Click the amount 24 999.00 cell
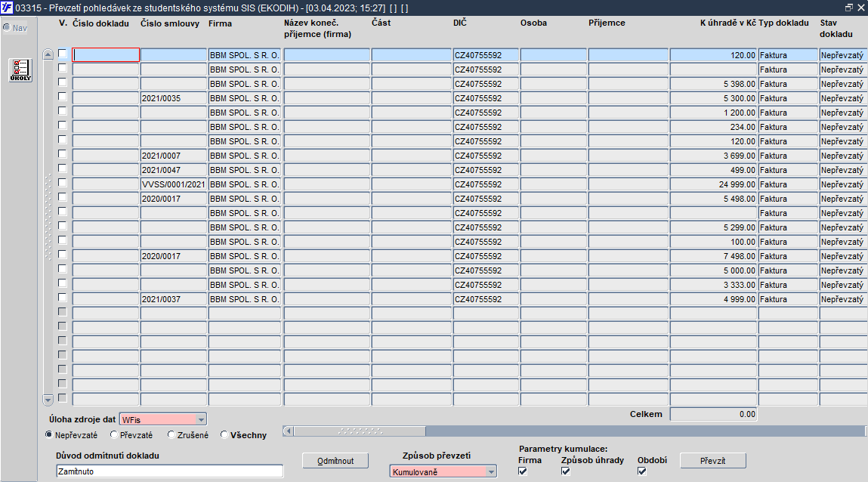Viewport: 868px width, 482px height. tap(714, 184)
